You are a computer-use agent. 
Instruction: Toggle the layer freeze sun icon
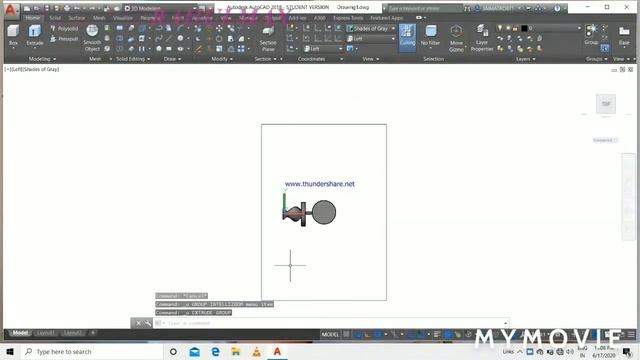[508, 28]
